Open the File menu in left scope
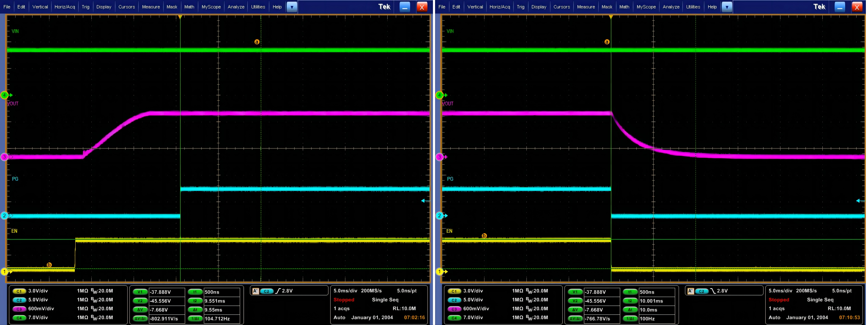 (7, 7)
